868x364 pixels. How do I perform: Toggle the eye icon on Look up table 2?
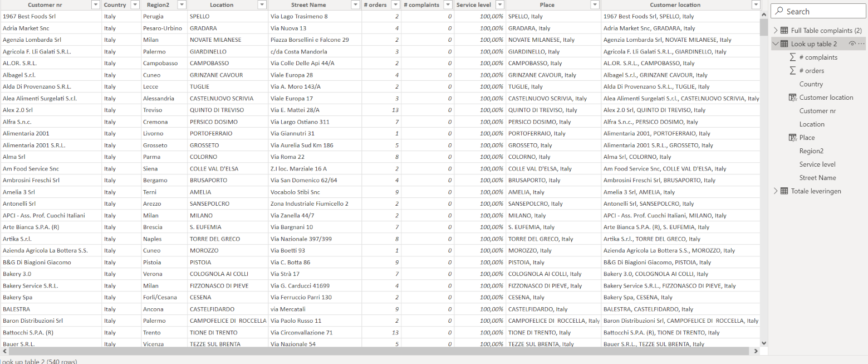852,44
